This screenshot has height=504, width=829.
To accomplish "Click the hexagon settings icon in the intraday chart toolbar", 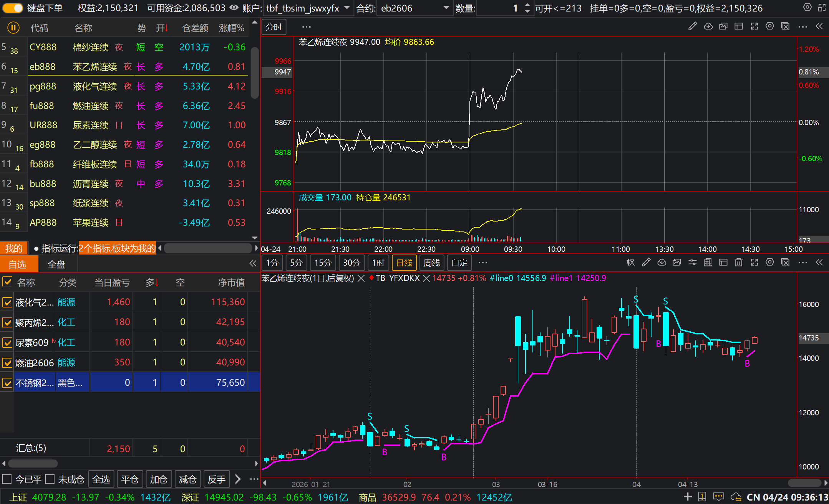I will 770,26.
